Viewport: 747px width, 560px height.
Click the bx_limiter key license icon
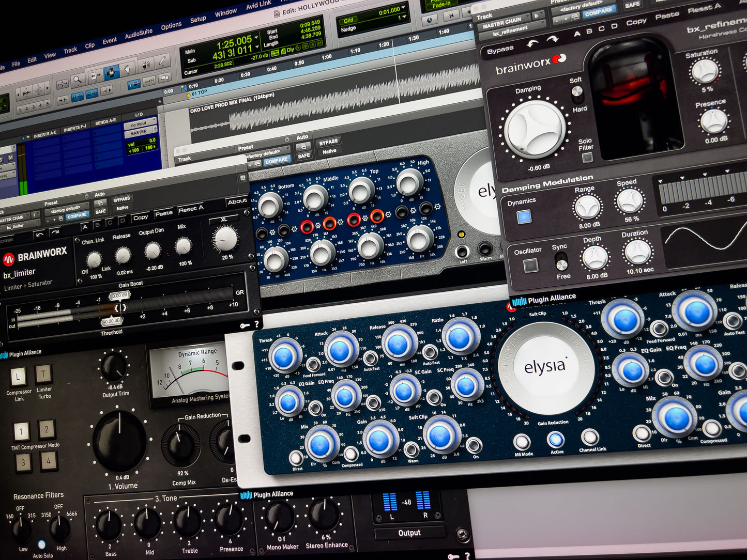(245, 325)
